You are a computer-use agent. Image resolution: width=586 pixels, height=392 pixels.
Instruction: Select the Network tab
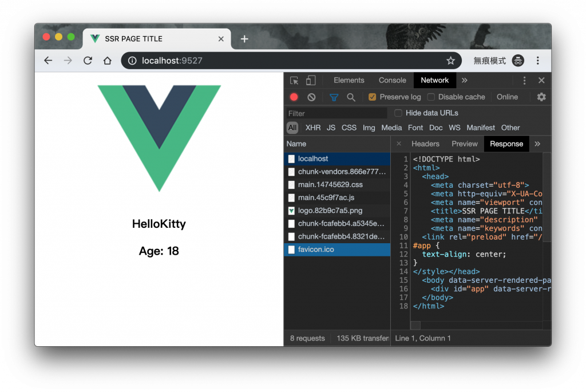tap(435, 80)
